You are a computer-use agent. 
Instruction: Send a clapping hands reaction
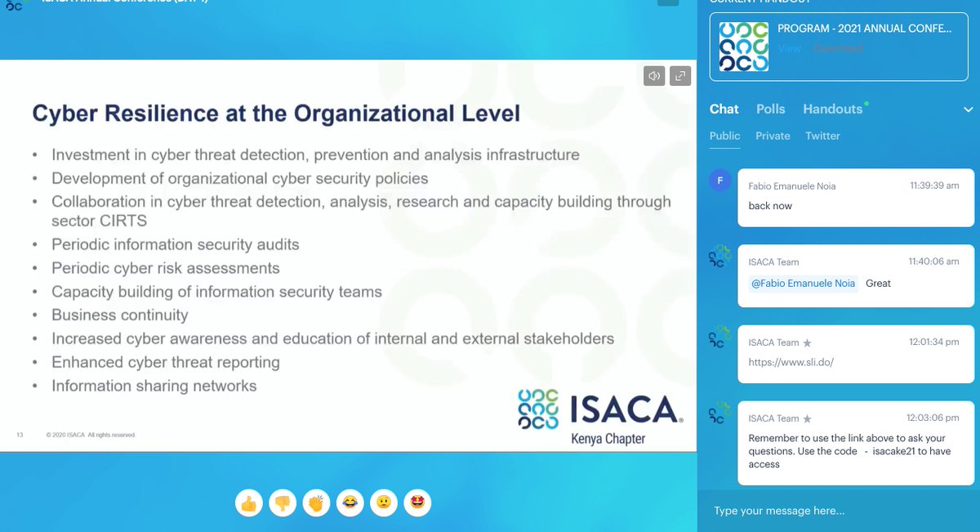click(316, 503)
